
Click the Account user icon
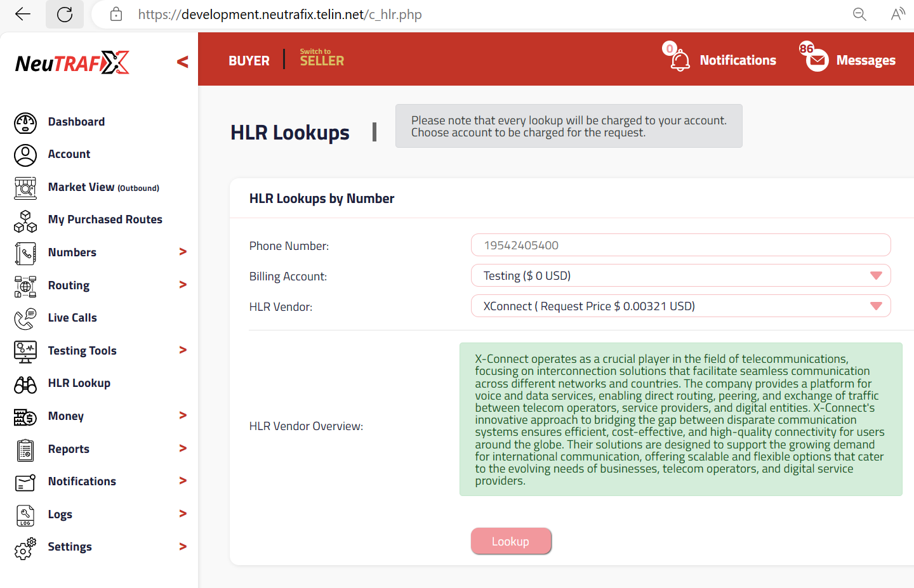tap(25, 155)
